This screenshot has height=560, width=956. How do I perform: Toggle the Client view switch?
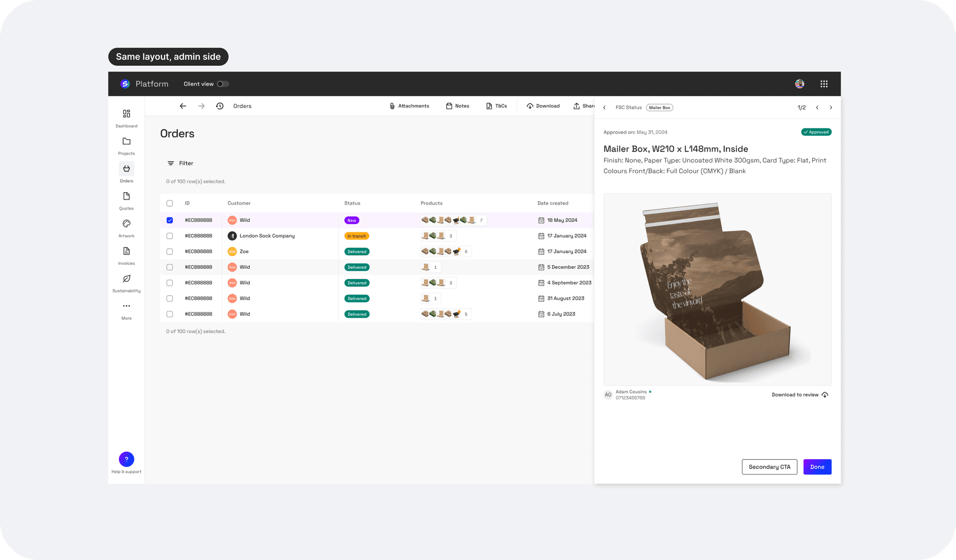coord(223,84)
